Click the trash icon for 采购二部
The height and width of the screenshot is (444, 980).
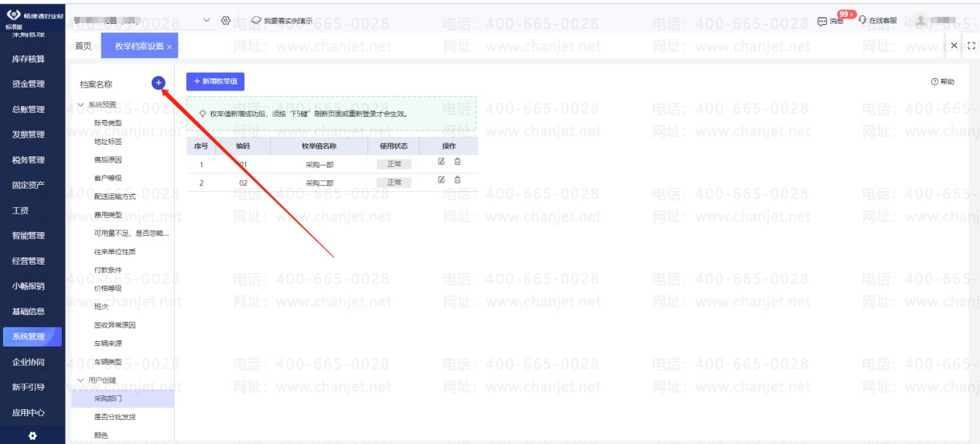point(457,180)
